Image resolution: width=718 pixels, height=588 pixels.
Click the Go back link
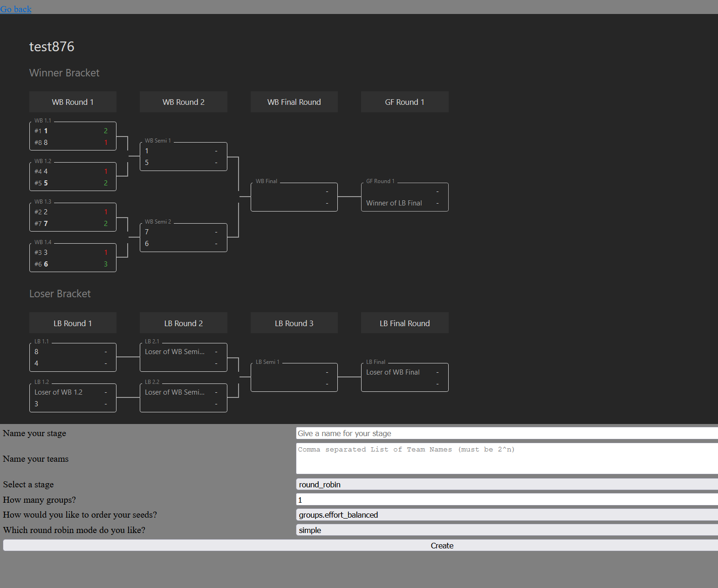click(x=16, y=9)
